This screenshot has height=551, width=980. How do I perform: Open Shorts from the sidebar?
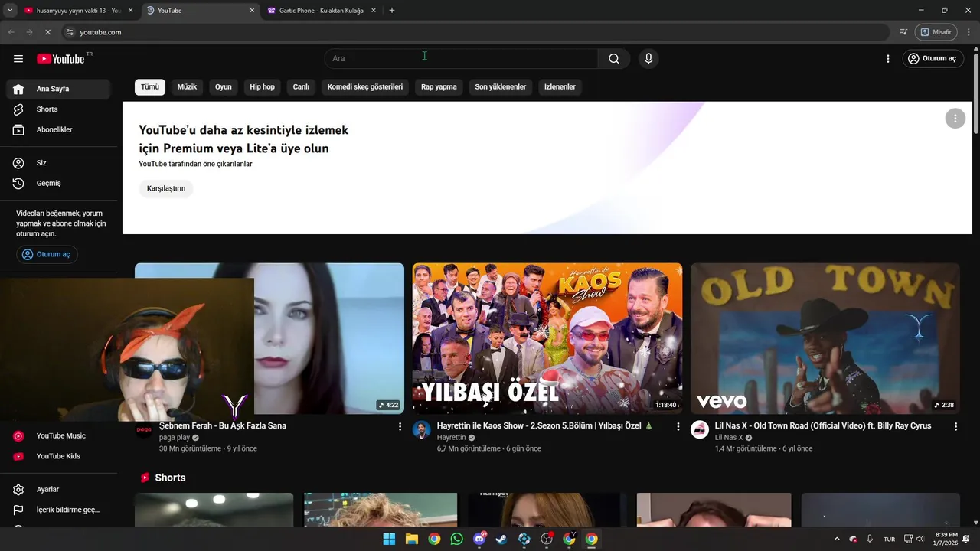[58, 109]
